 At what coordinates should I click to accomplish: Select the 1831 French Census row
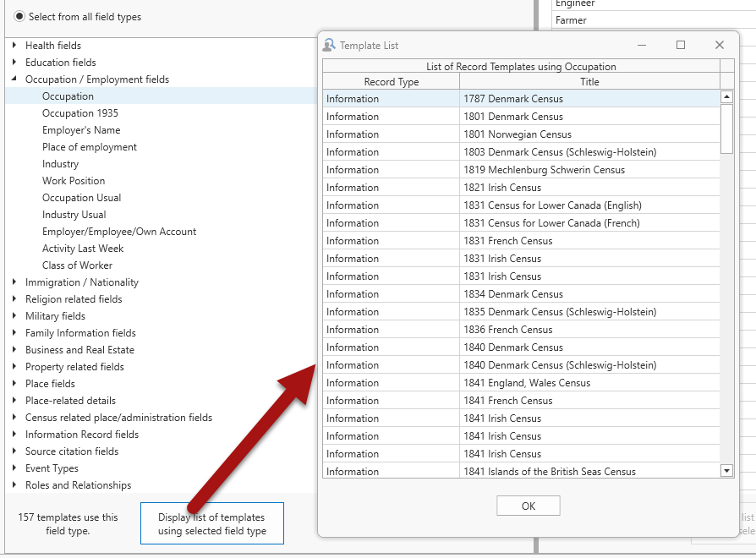(521, 241)
